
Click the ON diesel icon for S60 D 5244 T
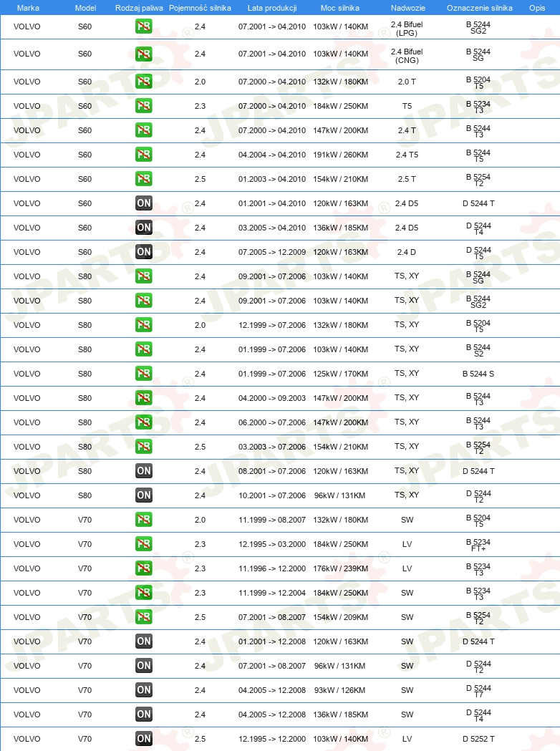[x=144, y=203]
